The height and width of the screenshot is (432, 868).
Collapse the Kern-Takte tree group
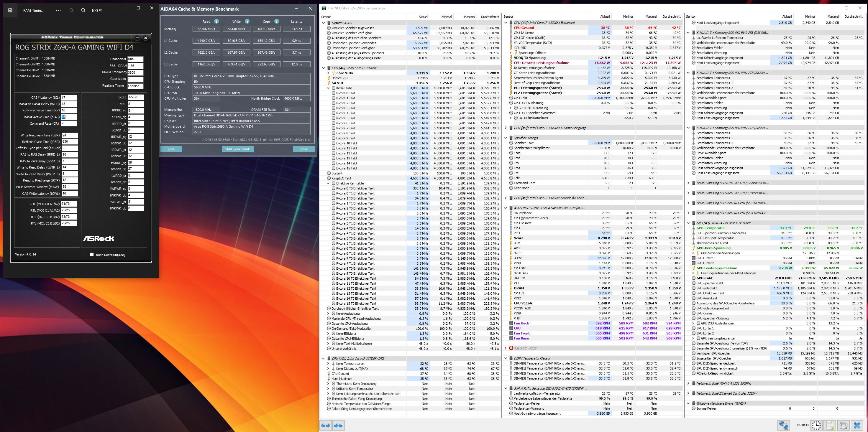(x=328, y=88)
